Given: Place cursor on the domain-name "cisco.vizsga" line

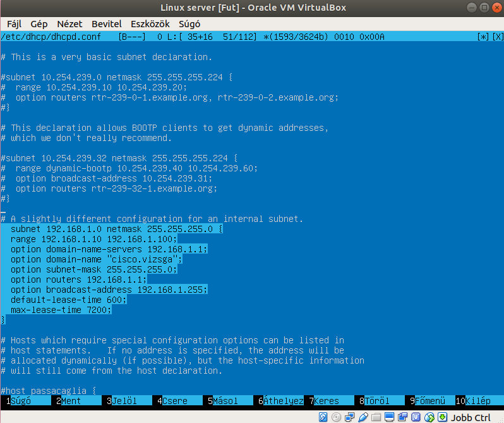Looking at the screenshot, I should (96, 259).
